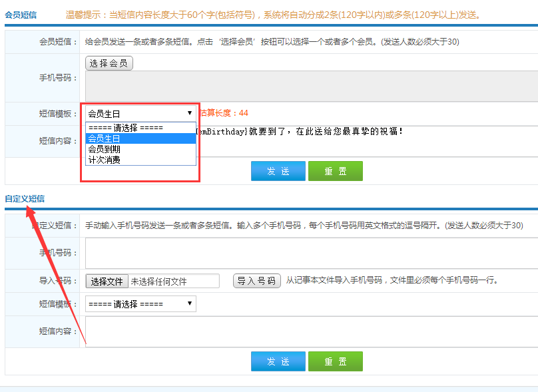Click the blue 发送 button in member SMS section
Viewport: 538px width, 392px height.
point(278,170)
